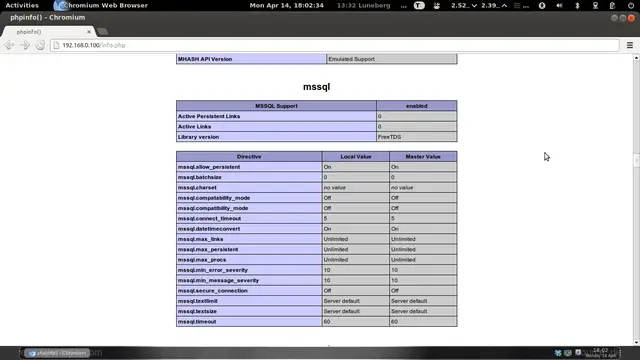This screenshot has height=360, width=640.
Task: Click the mssql.connect_timeout directive
Action: [209, 218]
